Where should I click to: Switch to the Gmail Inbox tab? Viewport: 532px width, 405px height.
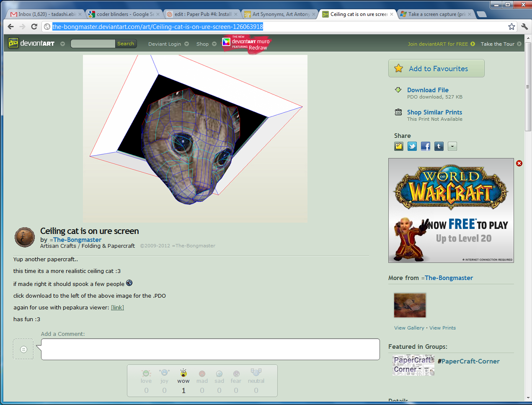(46, 14)
